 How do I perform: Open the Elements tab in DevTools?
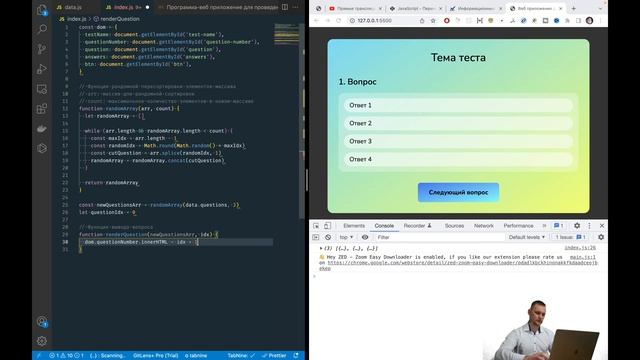point(354,226)
